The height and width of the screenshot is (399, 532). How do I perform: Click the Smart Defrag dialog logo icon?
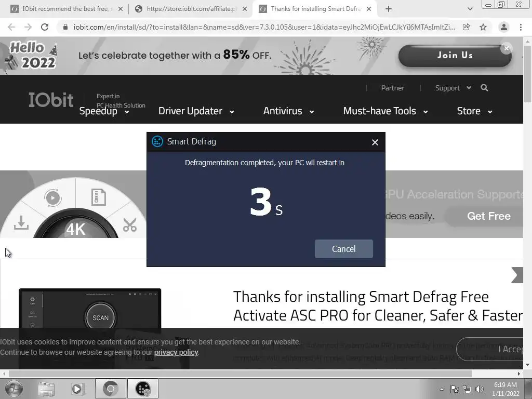[x=157, y=141]
